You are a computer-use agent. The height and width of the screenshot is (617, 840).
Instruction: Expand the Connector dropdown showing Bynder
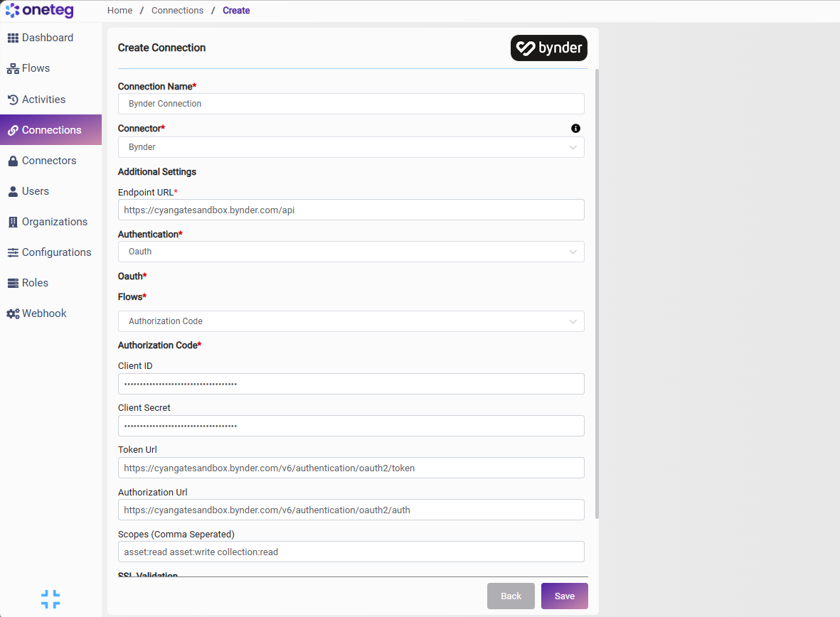351,147
